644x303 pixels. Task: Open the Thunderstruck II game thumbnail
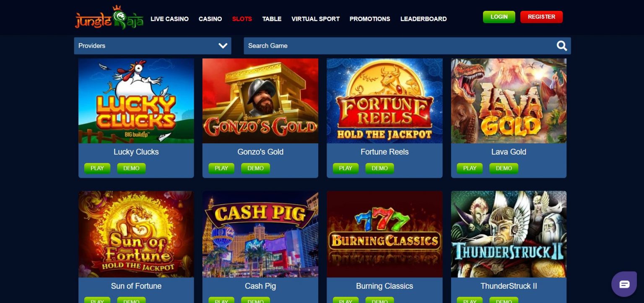pos(509,234)
